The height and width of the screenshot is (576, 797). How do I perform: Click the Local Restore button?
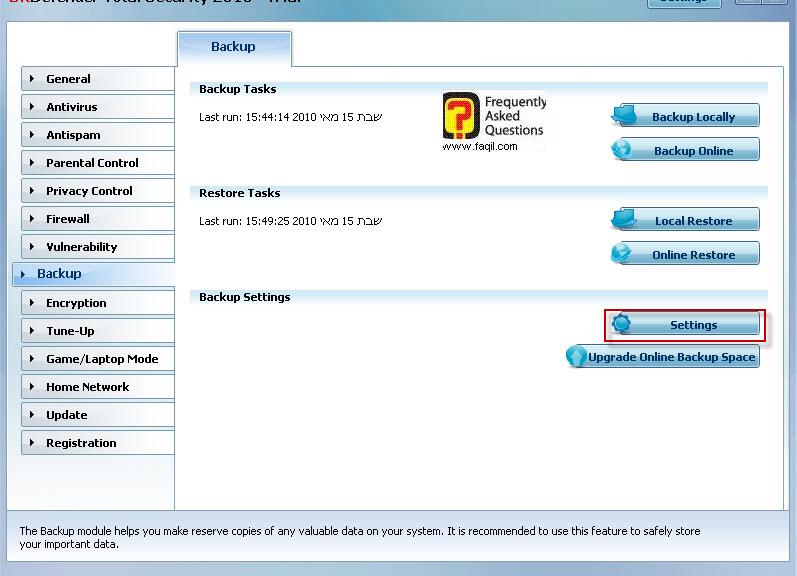coord(685,220)
